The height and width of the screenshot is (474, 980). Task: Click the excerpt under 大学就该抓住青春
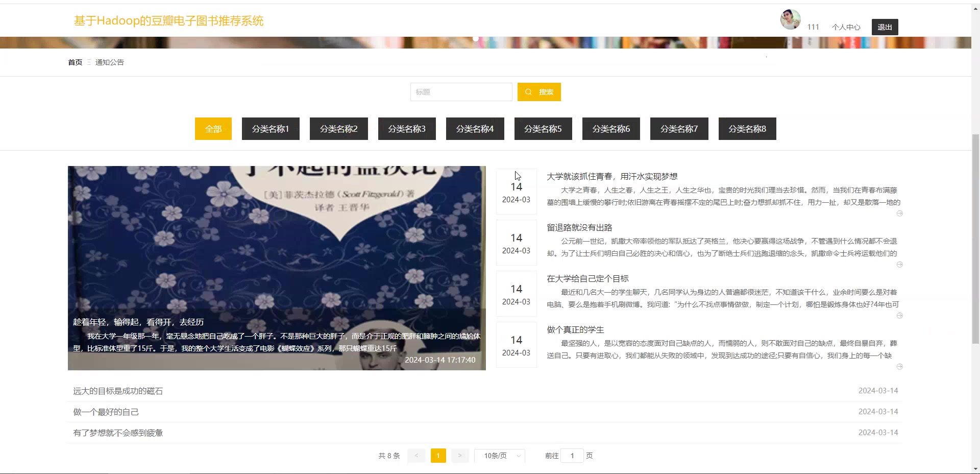pos(723,196)
